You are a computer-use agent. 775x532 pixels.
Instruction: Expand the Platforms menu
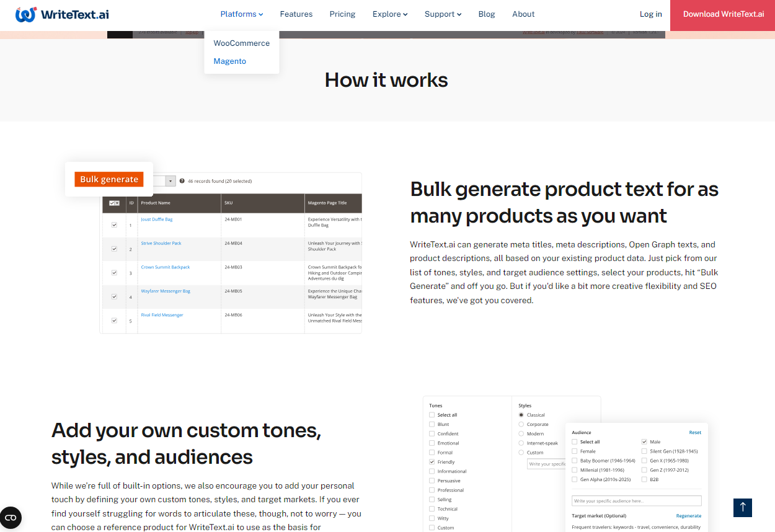click(x=242, y=14)
